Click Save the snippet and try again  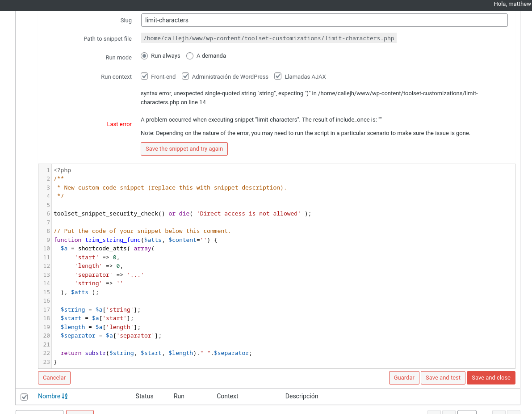pyautogui.click(x=184, y=149)
